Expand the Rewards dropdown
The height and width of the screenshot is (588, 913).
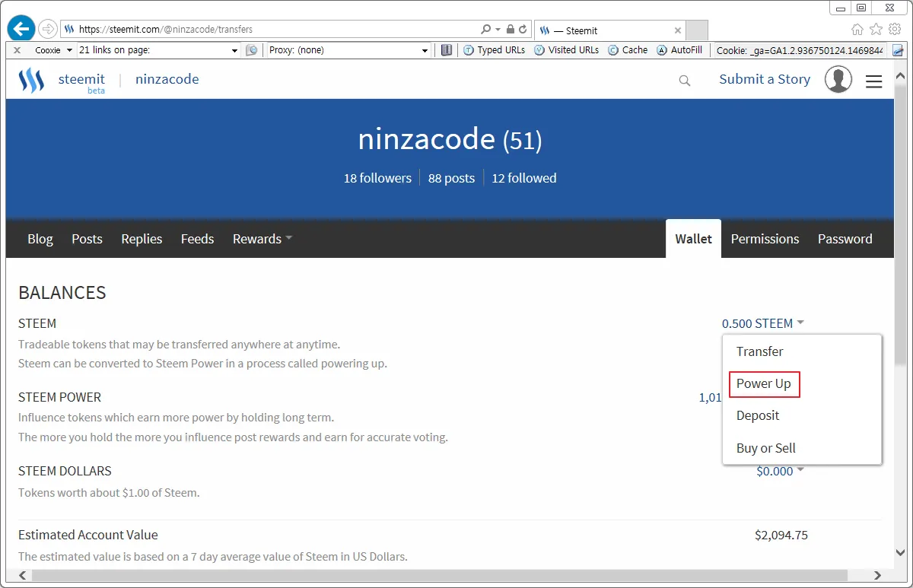point(262,239)
